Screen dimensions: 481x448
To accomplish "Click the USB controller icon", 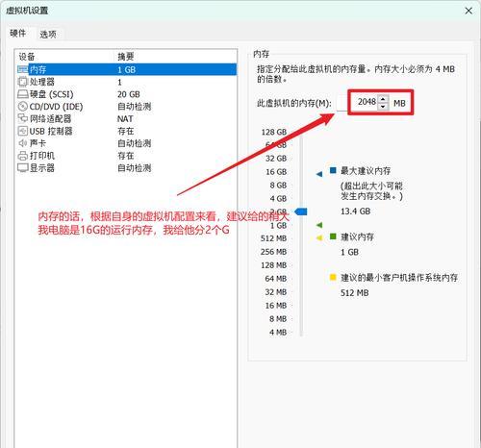I will (x=23, y=131).
